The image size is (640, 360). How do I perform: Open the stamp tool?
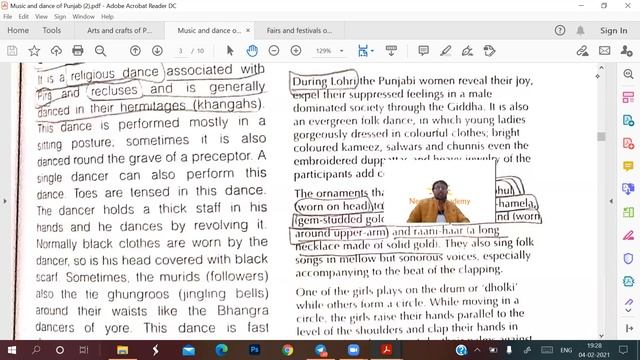(x=489, y=51)
